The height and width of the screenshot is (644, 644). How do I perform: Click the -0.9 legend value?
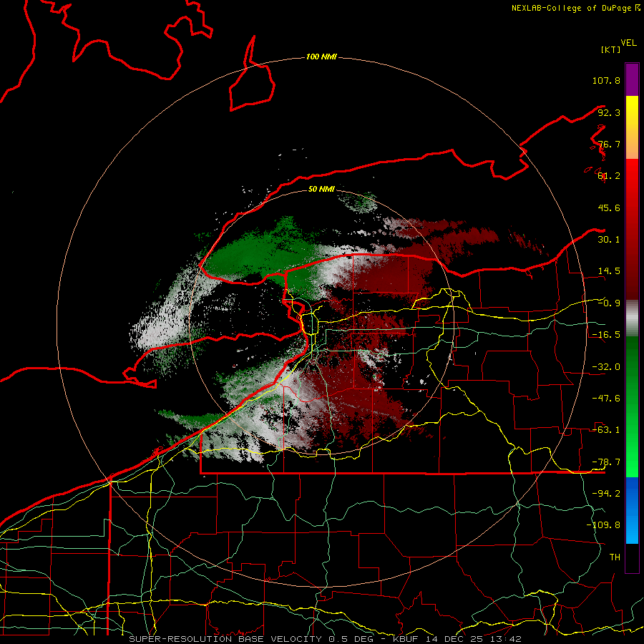point(609,303)
